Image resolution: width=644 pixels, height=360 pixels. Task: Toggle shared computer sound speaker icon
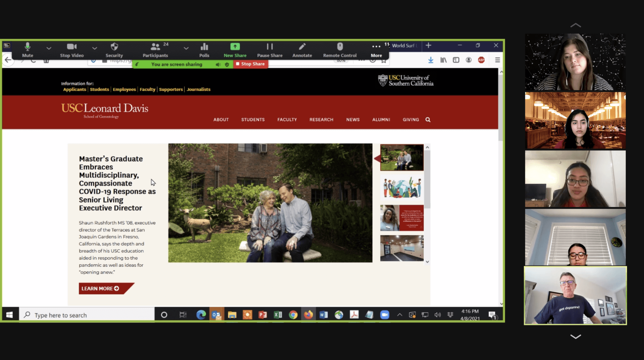[x=218, y=64]
